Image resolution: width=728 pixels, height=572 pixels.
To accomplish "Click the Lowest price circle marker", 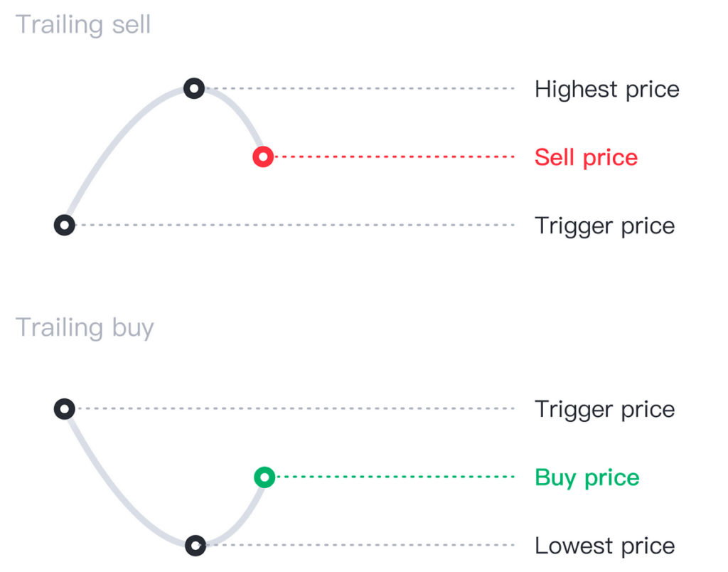I will (196, 545).
